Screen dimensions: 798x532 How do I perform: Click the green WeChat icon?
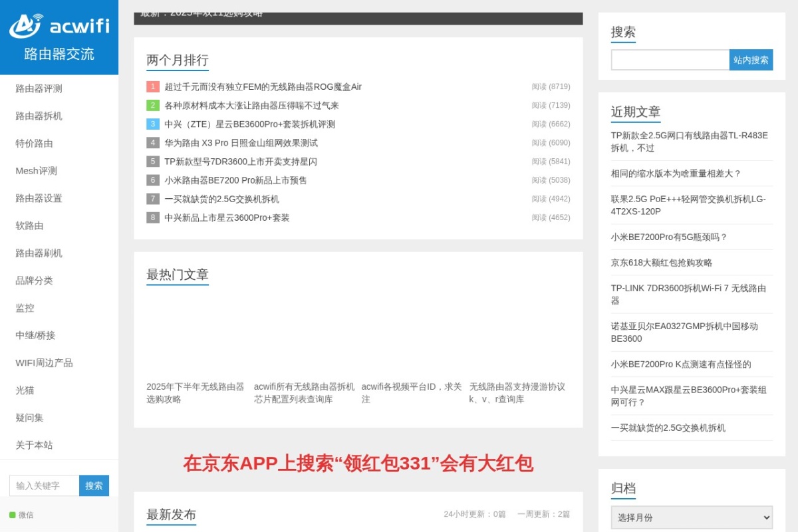click(12, 515)
